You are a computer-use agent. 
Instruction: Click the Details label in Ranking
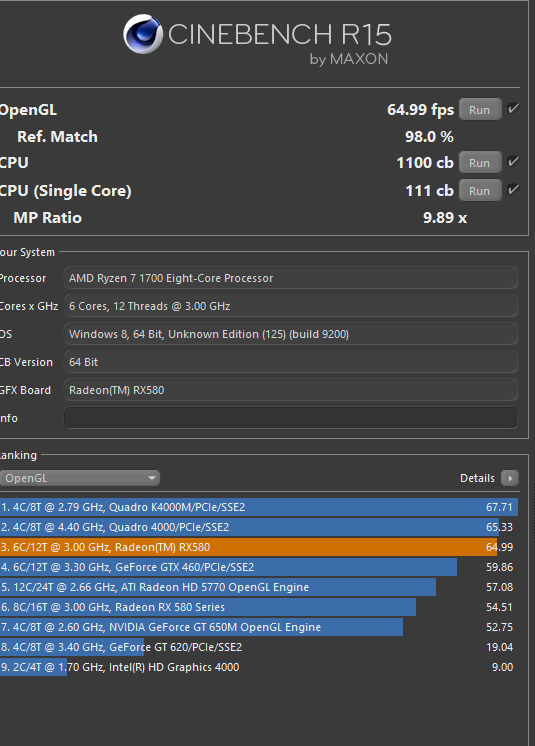[477, 478]
